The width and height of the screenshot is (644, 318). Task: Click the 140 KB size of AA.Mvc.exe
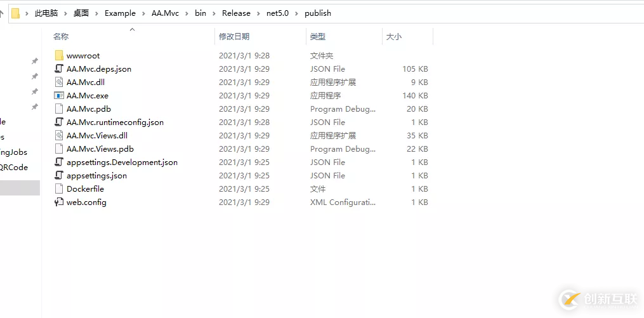tap(415, 95)
